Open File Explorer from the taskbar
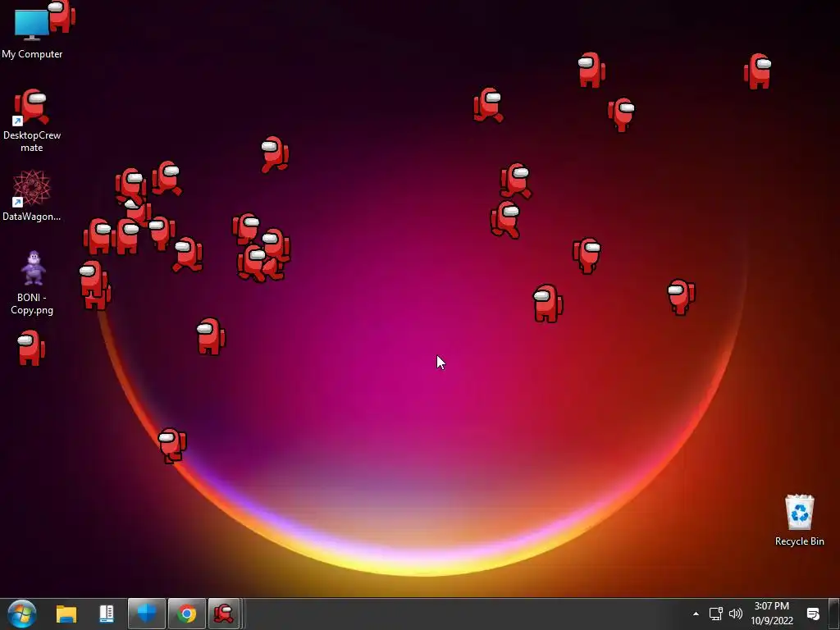Viewport: 840px width, 630px height. [66, 614]
